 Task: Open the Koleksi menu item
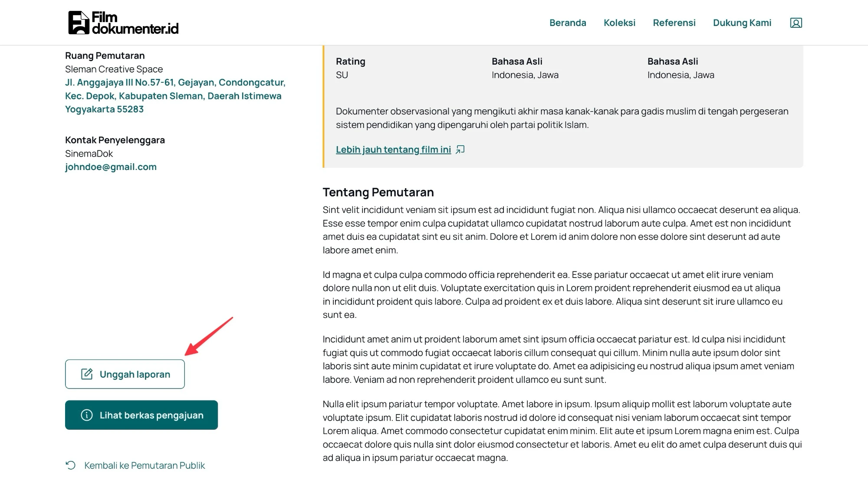pyautogui.click(x=619, y=23)
